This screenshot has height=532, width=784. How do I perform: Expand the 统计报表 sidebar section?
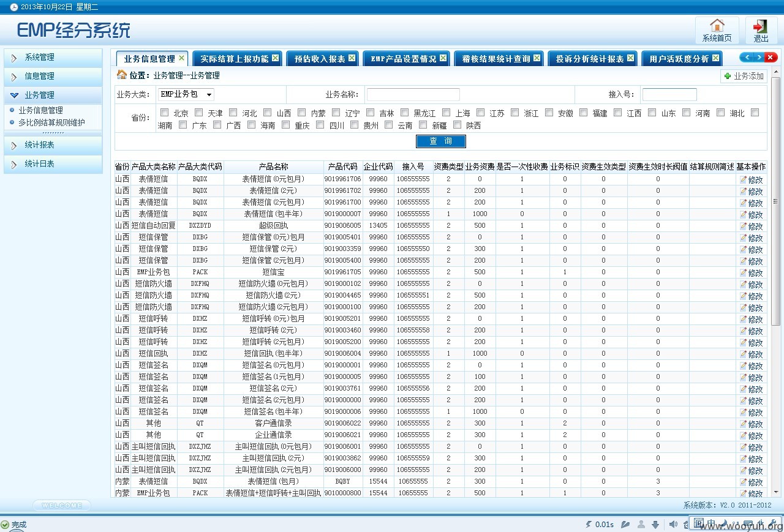coord(53,145)
